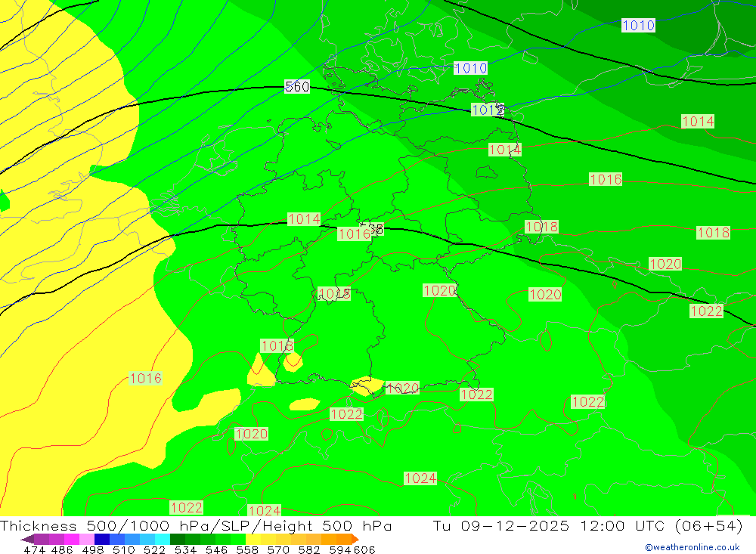Click the Thickness 500/1000 hPa map title
756x554 pixels.
[x=196, y=525]
